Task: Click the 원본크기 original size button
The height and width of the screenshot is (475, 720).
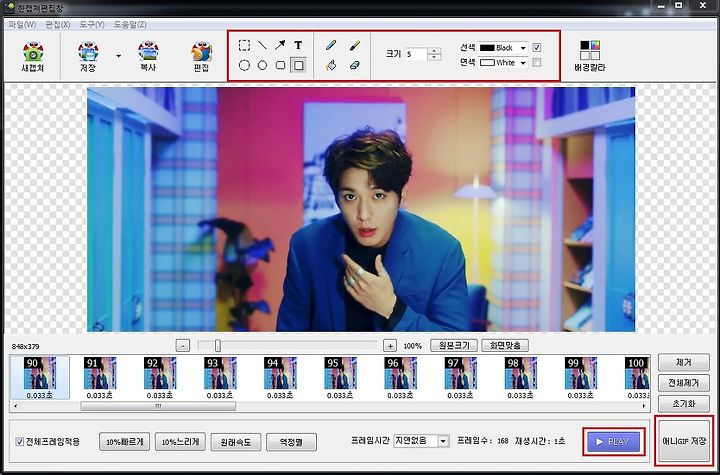Action: 454,345
